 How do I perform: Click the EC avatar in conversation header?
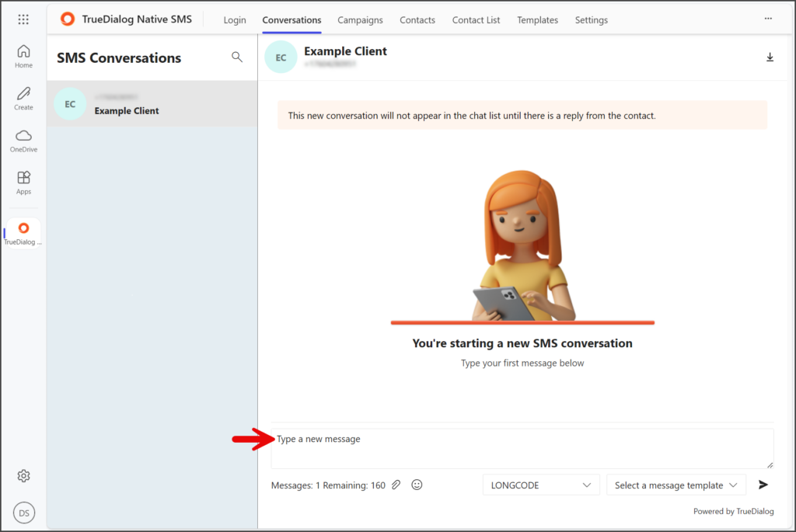[281, 57]
